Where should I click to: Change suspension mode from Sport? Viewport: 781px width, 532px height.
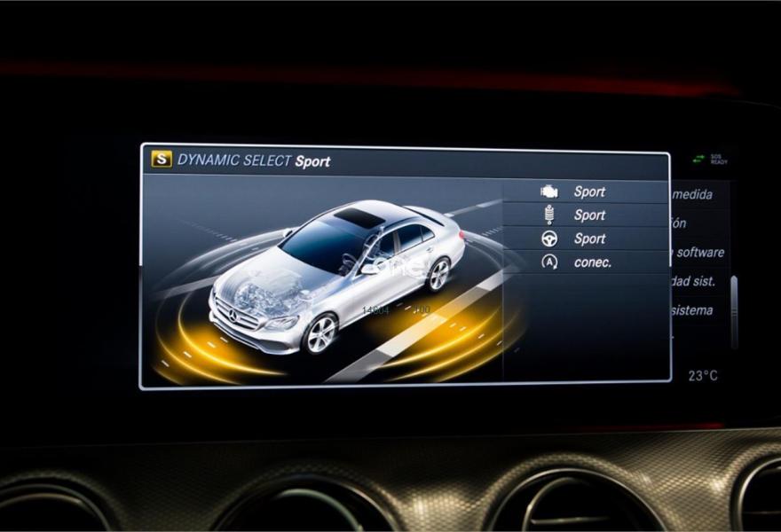click(x=589, y=215)
